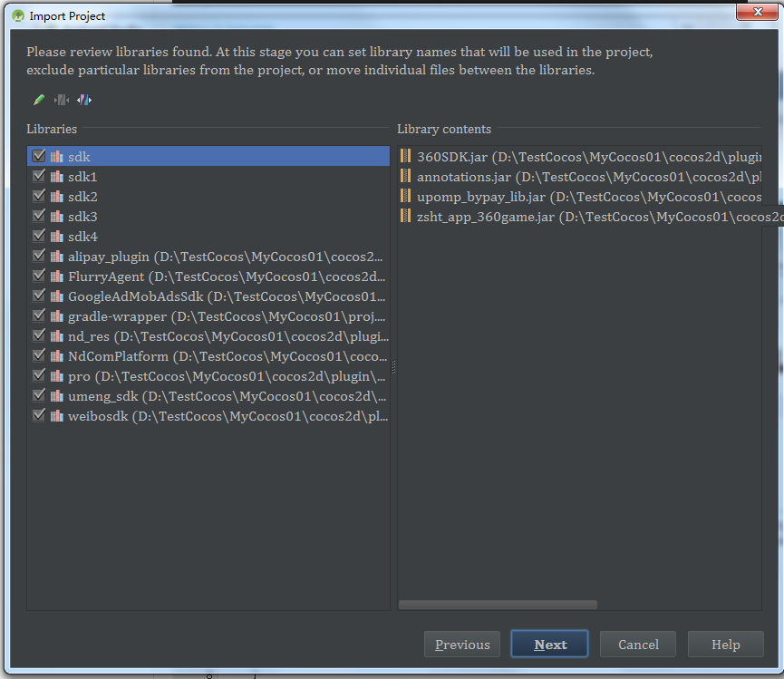Cancel the project import
Image resolution: width=784 pixels, height=679 pixels.
pyautogui.click(x=637, y=644)
